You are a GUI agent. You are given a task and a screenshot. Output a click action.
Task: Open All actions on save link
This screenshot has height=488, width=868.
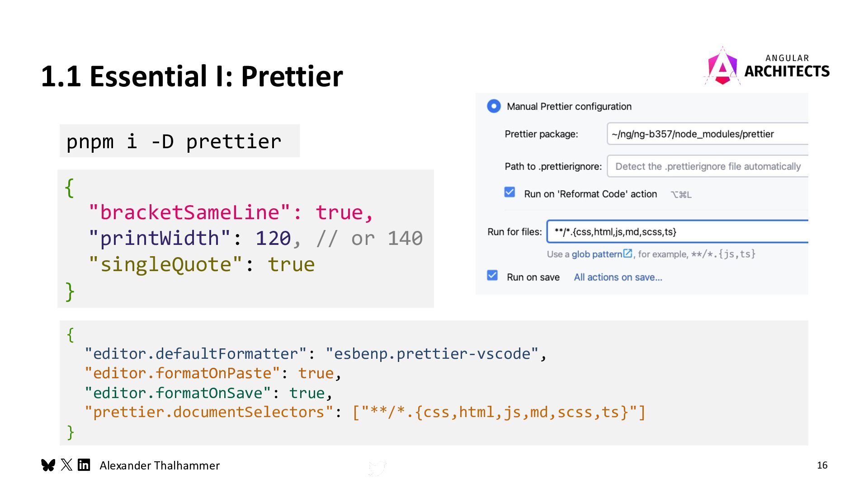tap(618, 277)
